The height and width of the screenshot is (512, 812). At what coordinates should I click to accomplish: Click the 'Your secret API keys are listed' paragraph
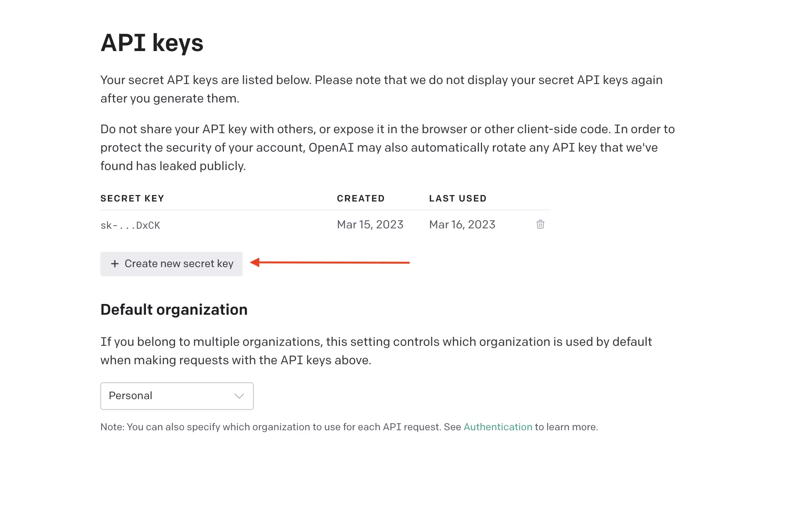(x=381, y=89)
